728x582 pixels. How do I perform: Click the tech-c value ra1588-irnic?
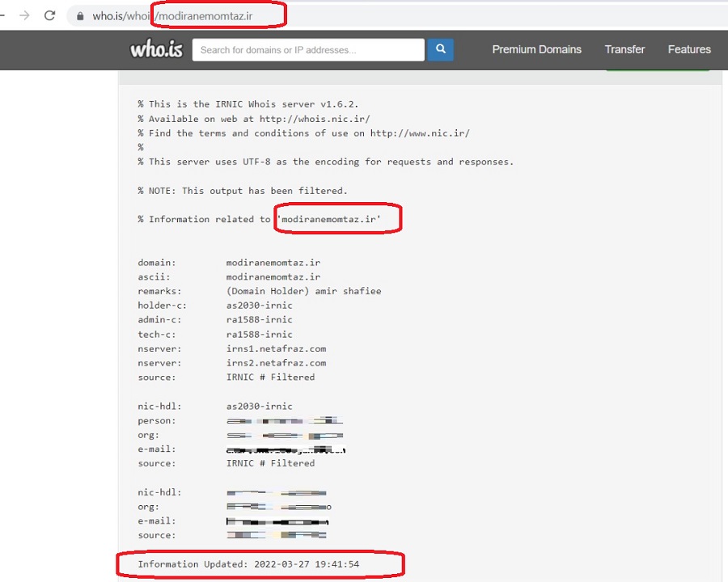coord(259,334)
